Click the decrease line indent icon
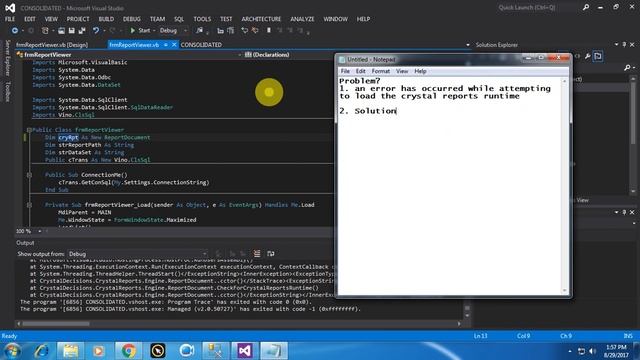This screenshot has width=640, height=360. (x=220, y=31)
